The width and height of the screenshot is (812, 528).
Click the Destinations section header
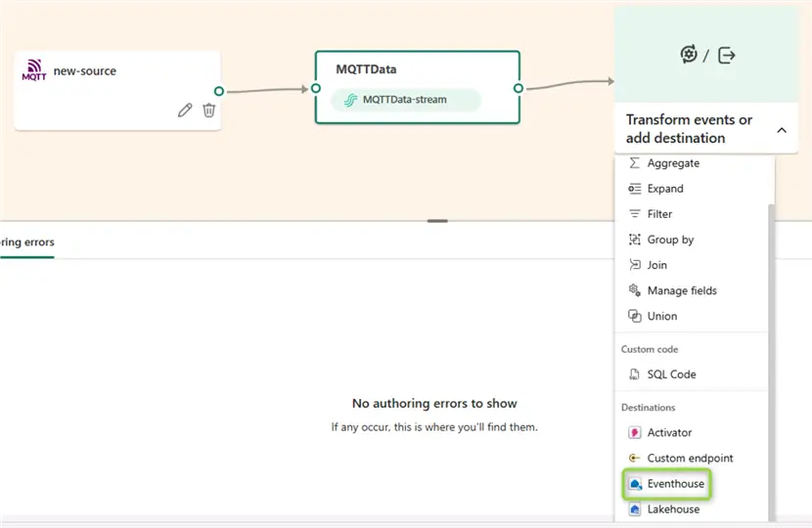coord(648,408)
